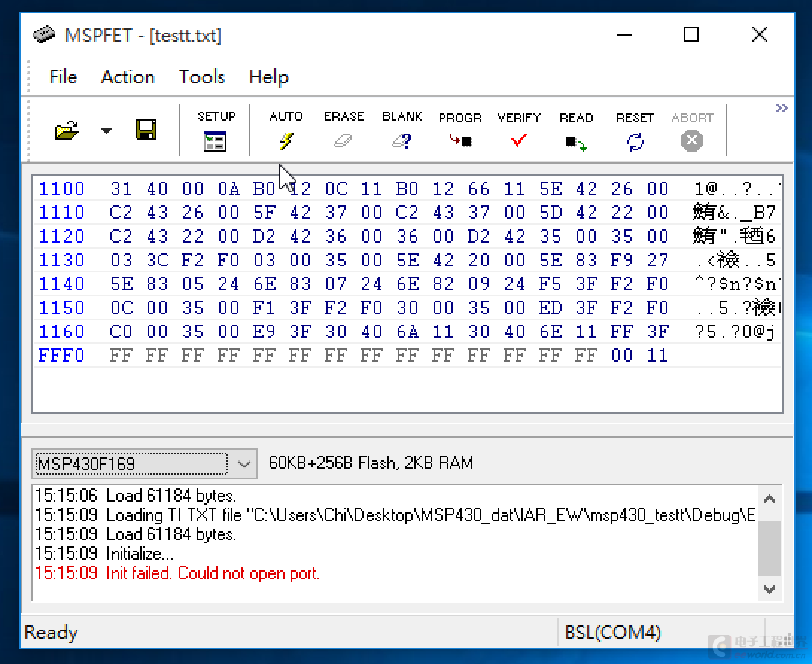Select address 1100 in the hex view
The image size is (812, 664).
click(x=62, y=188)
